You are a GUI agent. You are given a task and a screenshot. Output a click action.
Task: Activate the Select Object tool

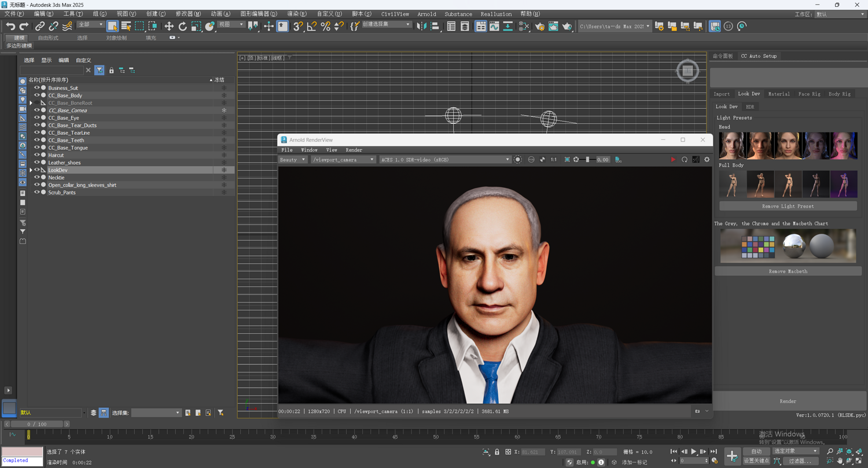pyautogui.click(x=112, y=26)
